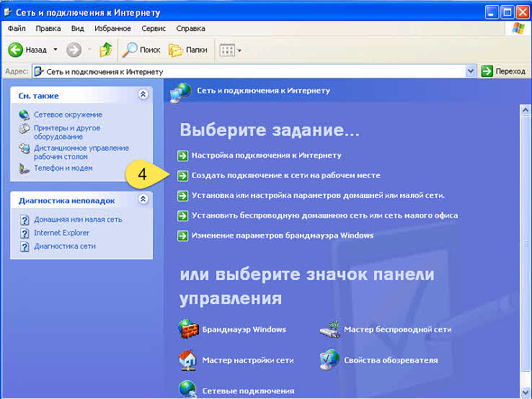The height and width of the screenshot is (399, 532).
Task: Click the scrollbar up arrow
Action: tap(526, 110)
